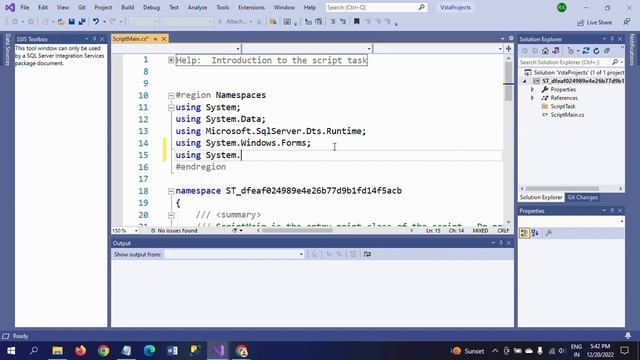This screenshot has height=360, width=640.
Task: Sync with Active Document in Solution Explorer
Action: [586, 51]
